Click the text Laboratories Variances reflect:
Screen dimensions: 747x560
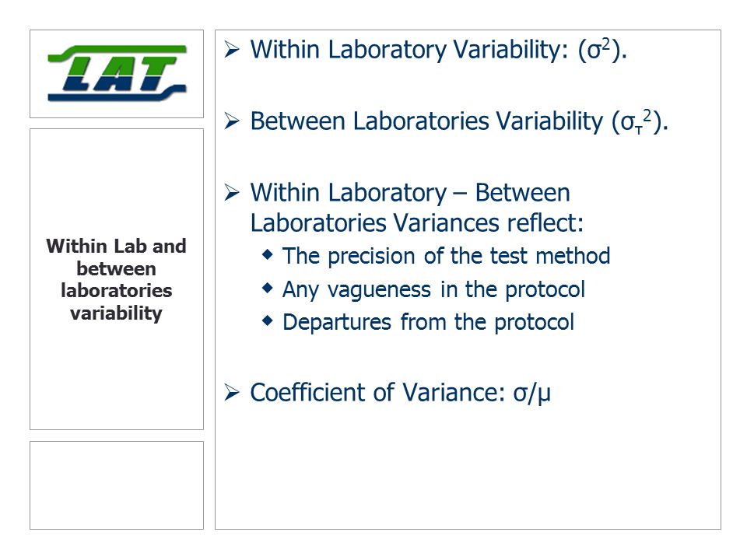point(417,223)
